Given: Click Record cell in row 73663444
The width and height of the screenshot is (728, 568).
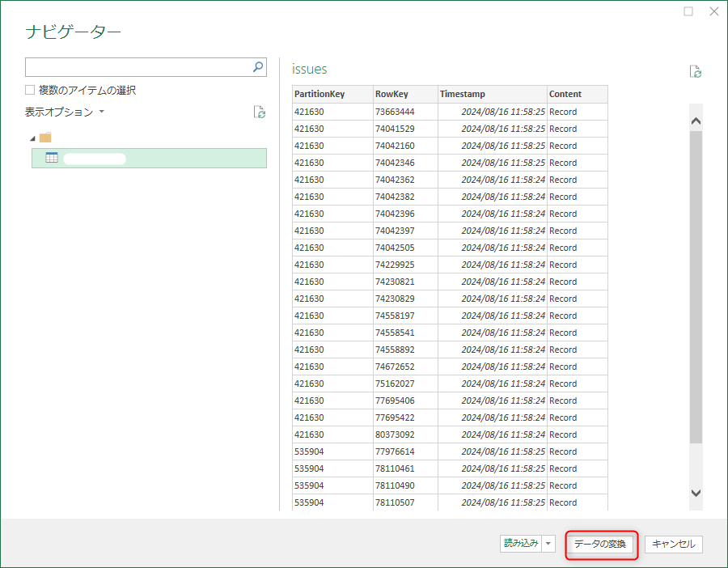Looking at the screenshot, I should coord(578,112).
